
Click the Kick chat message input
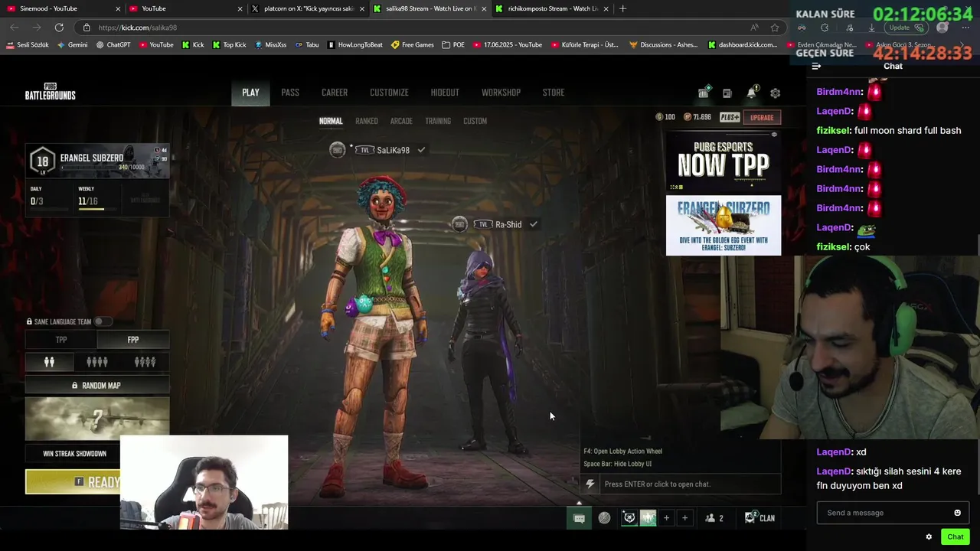click(884, 513)
